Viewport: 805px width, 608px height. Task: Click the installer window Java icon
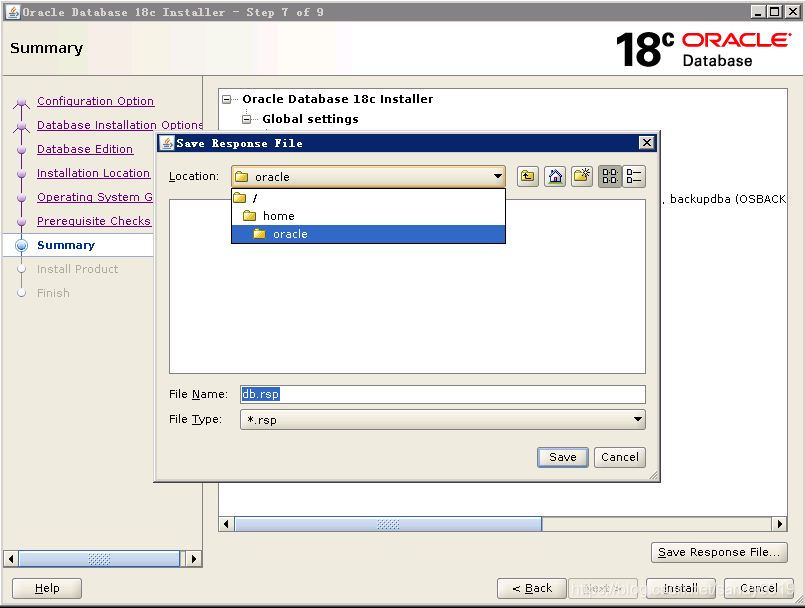click(12, 11)
